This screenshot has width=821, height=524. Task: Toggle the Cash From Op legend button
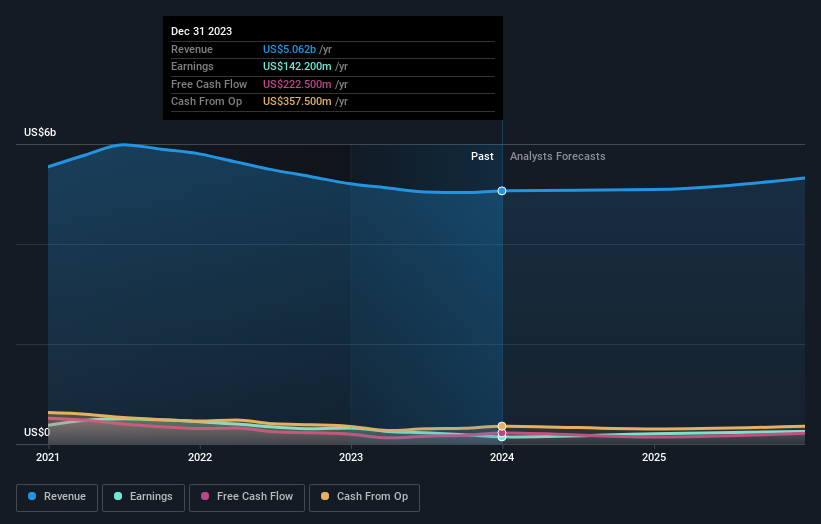click(x=364, y=497)
